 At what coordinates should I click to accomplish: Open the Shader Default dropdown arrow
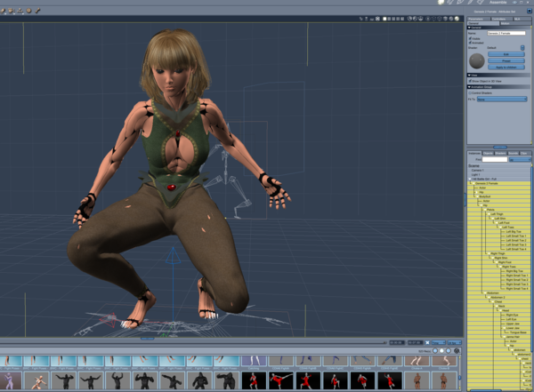(522, 48)
